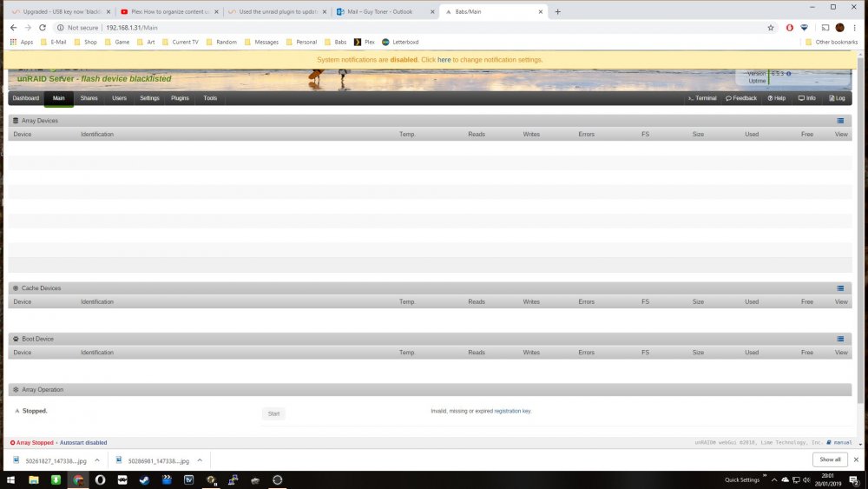Image resolution: width=868 pixels, height=489 pixels.
Task: Open Chrome three-dot menu
Action: pos(854,28)
